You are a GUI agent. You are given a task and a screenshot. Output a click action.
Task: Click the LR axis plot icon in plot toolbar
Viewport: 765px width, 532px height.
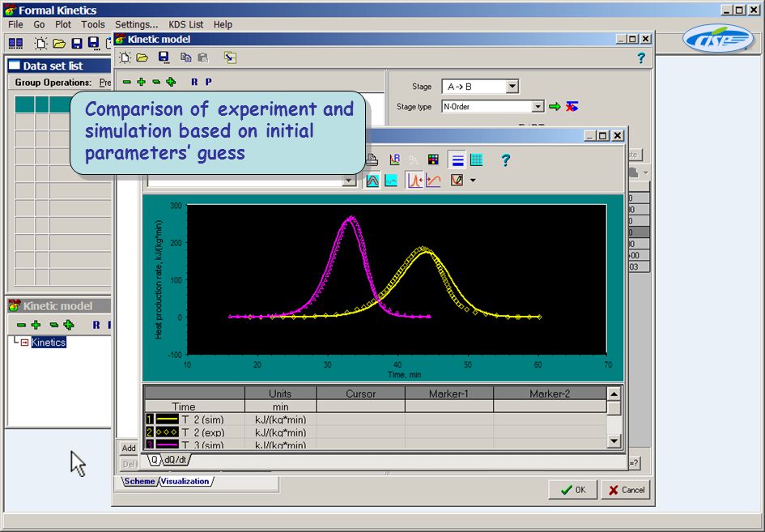pos(395,160)
